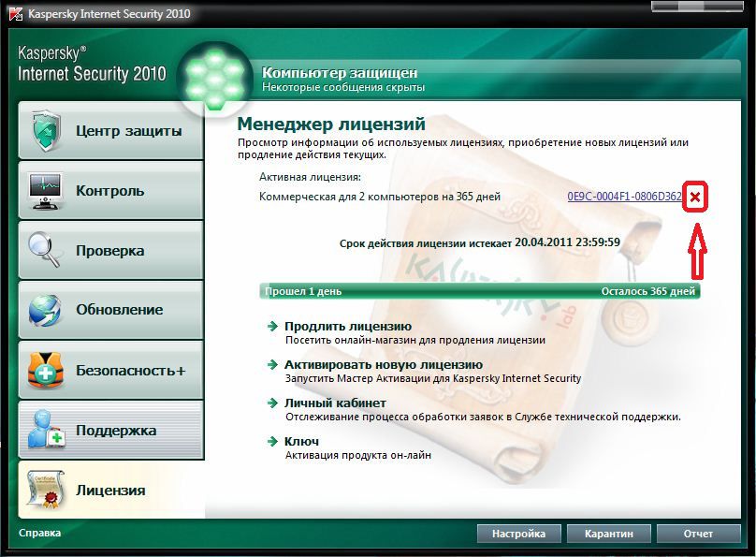Click the magnifying glass icon for Проверка
756x557 pixels.
click(43, 250)
